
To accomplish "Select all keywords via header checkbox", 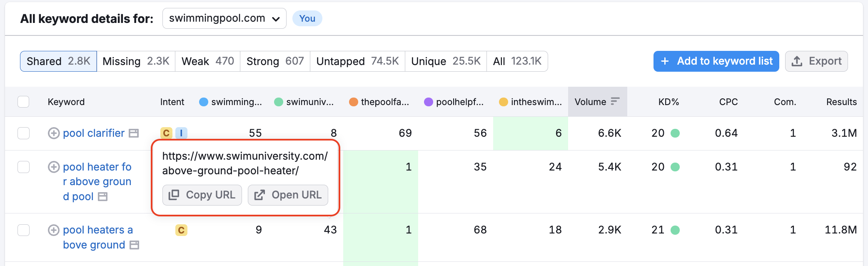I will click(x=23, y=101).
